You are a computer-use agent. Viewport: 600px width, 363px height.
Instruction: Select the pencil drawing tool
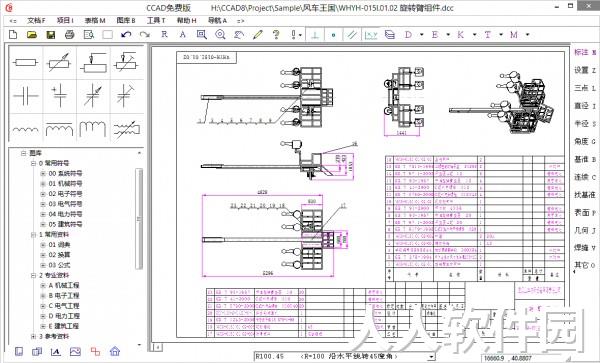tap(258, 35)
